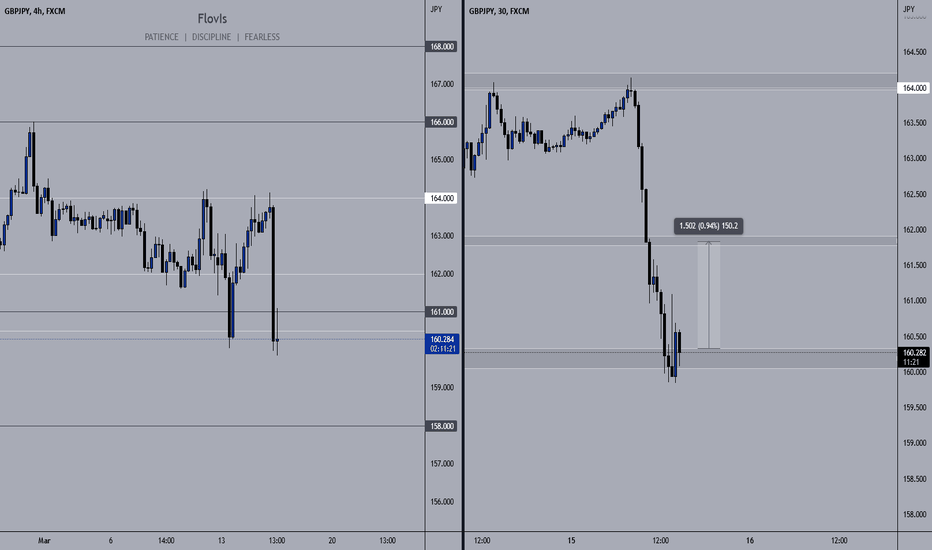Click the FlovIs watermark text
This screenshot has width=932, height=550.
point(212,19)
